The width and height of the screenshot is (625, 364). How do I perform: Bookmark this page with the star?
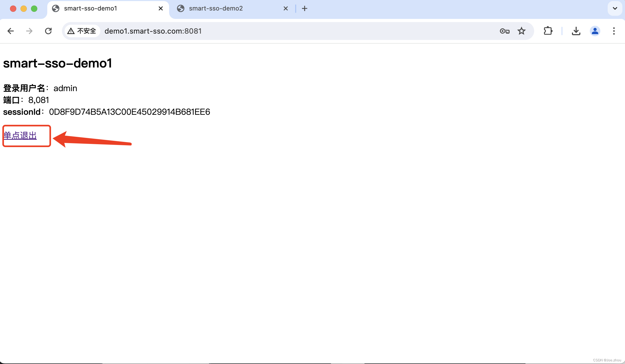[522, 31]
